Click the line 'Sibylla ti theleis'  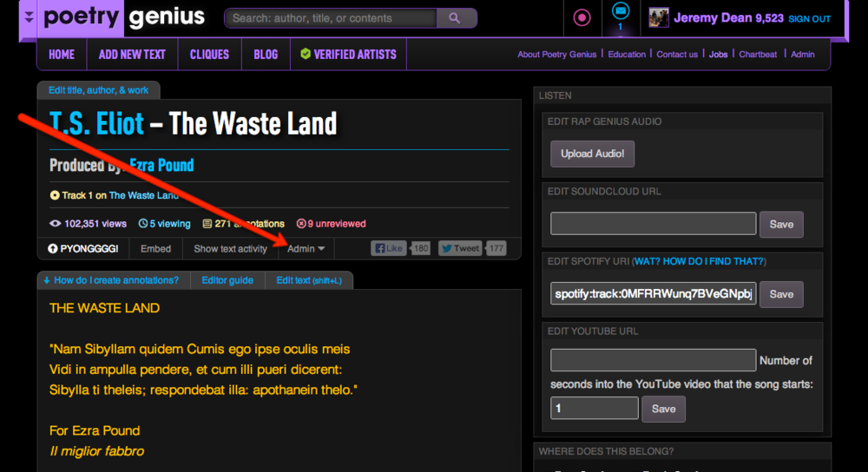coord(203,390)
